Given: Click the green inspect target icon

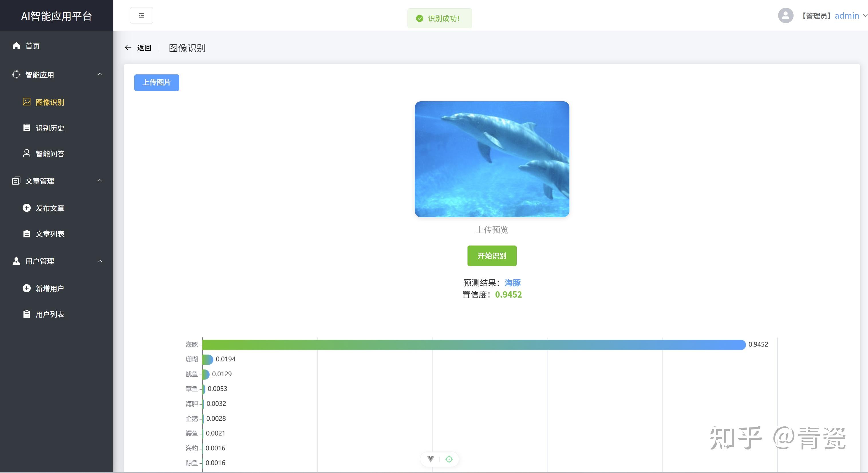Looking at the screenshot, I should pyautogui.click(x=449, y=459).
